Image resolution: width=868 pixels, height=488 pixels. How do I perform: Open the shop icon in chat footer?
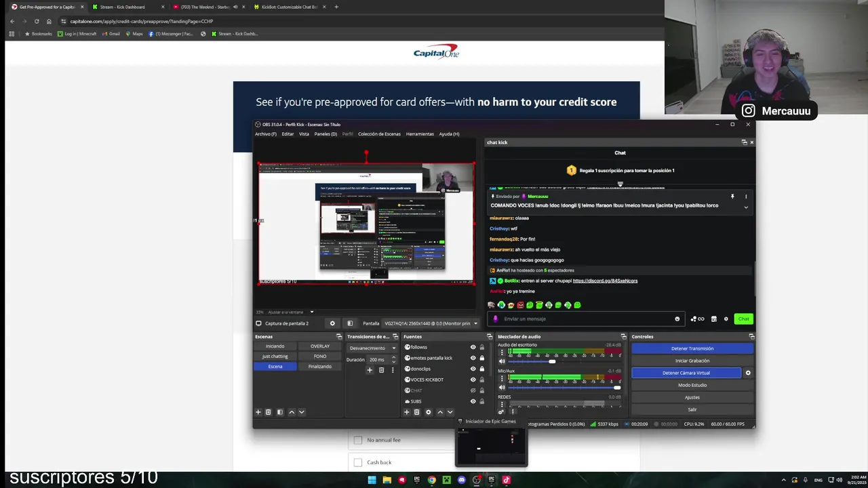(713, 319)
